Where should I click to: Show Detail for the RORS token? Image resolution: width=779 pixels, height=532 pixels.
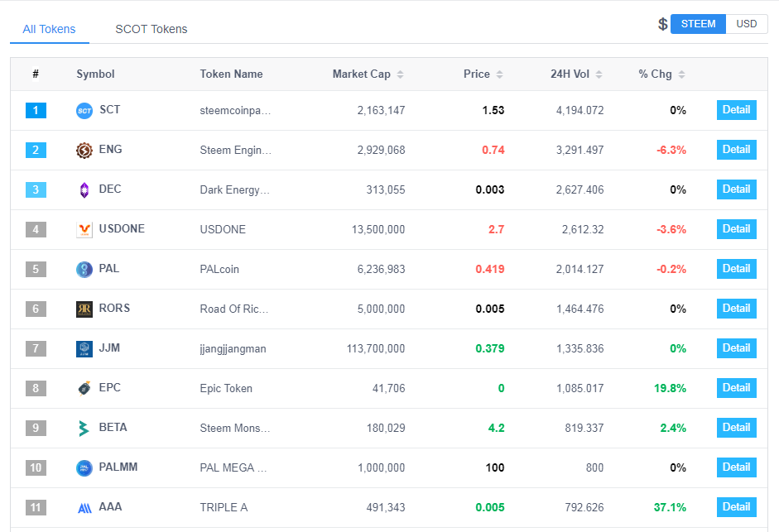736,309
